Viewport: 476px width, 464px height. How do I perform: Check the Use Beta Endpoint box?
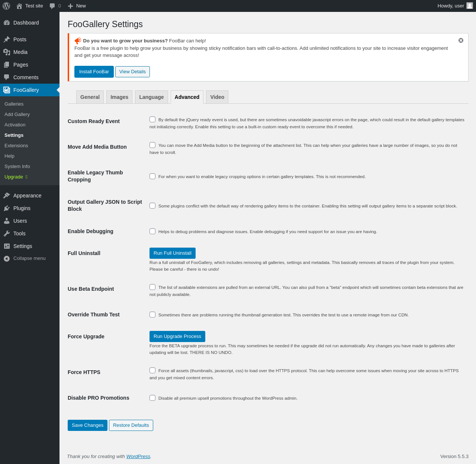(152, 287)
